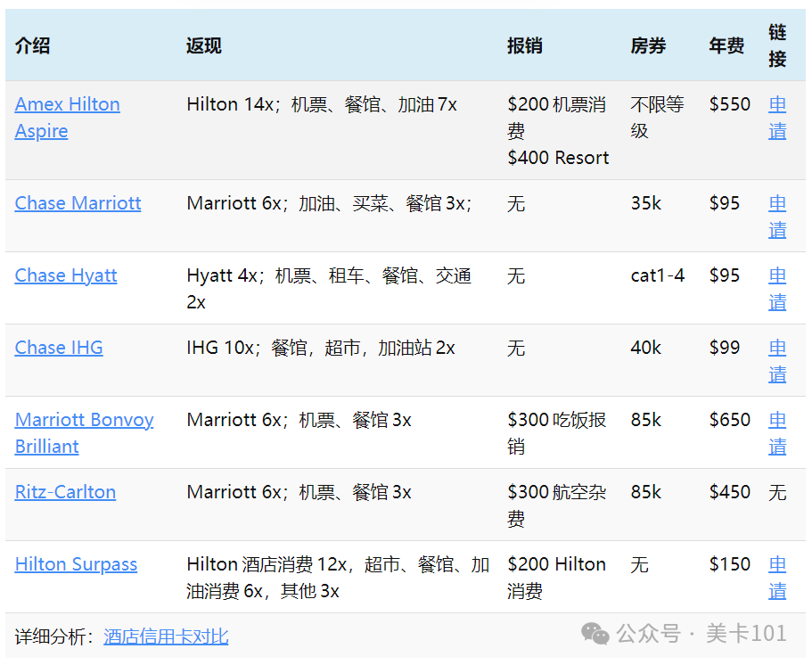812x665 pixels.
Task: Select the $95 fee in Chase Hyatt row
Action: [725, 275]
